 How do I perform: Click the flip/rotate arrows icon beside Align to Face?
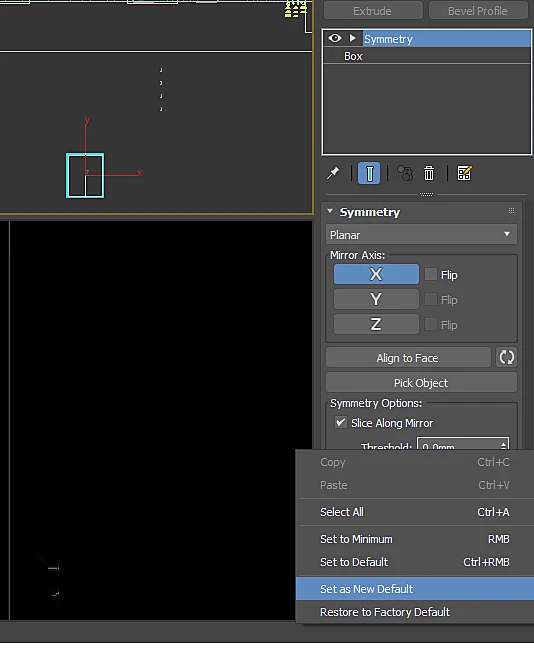(x=506, y=357)
